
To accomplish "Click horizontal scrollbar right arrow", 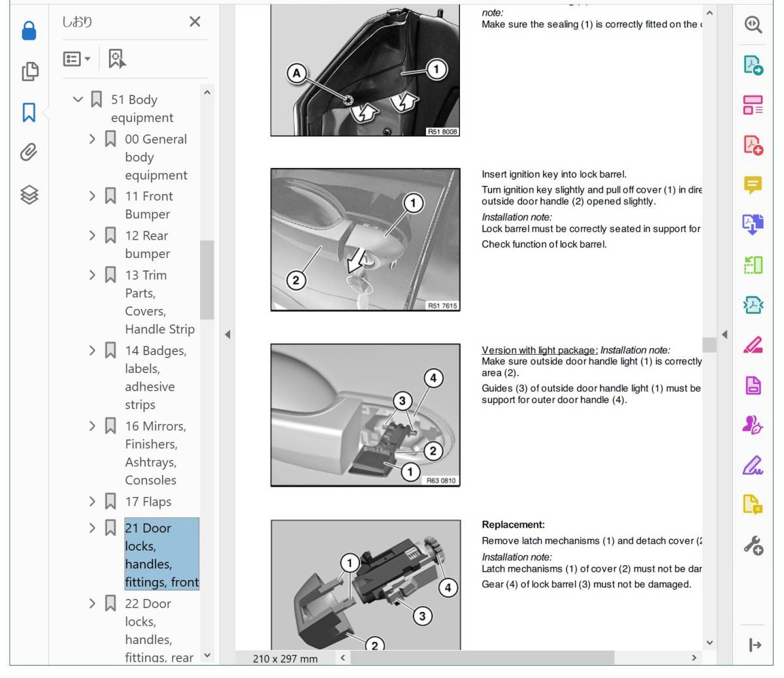I will pos(694,658).
